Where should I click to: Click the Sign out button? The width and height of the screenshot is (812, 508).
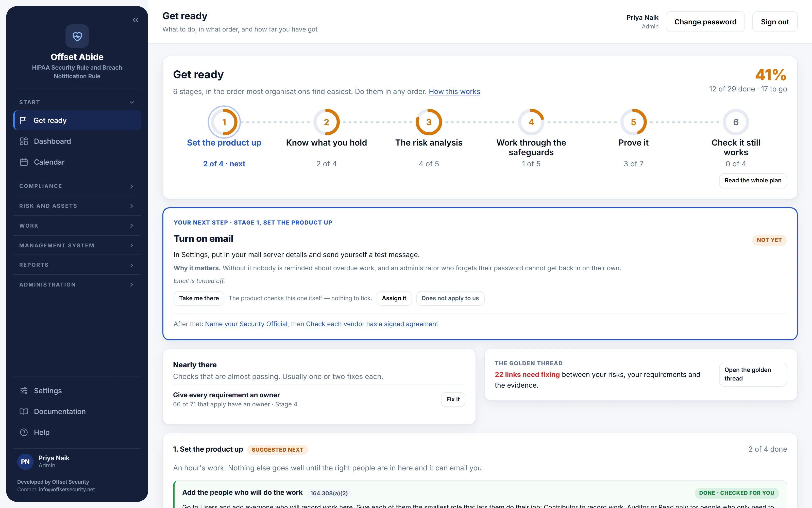click(775, 22)
